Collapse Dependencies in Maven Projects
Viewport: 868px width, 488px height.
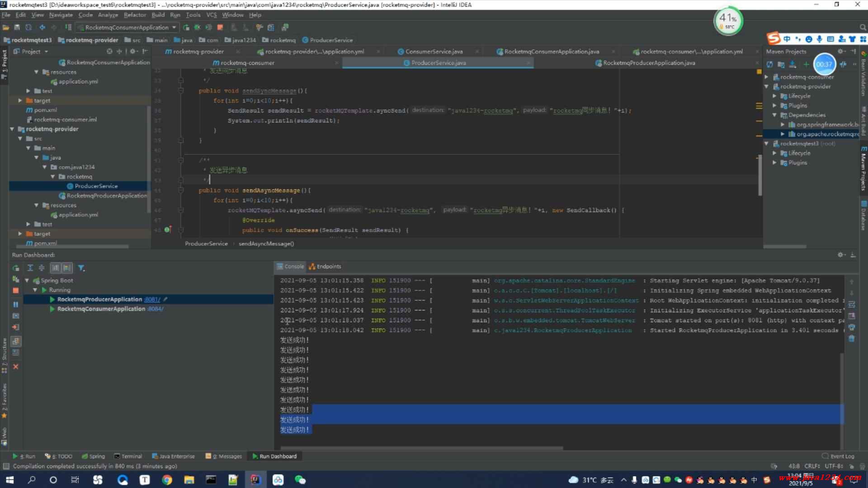click(775, 115)
